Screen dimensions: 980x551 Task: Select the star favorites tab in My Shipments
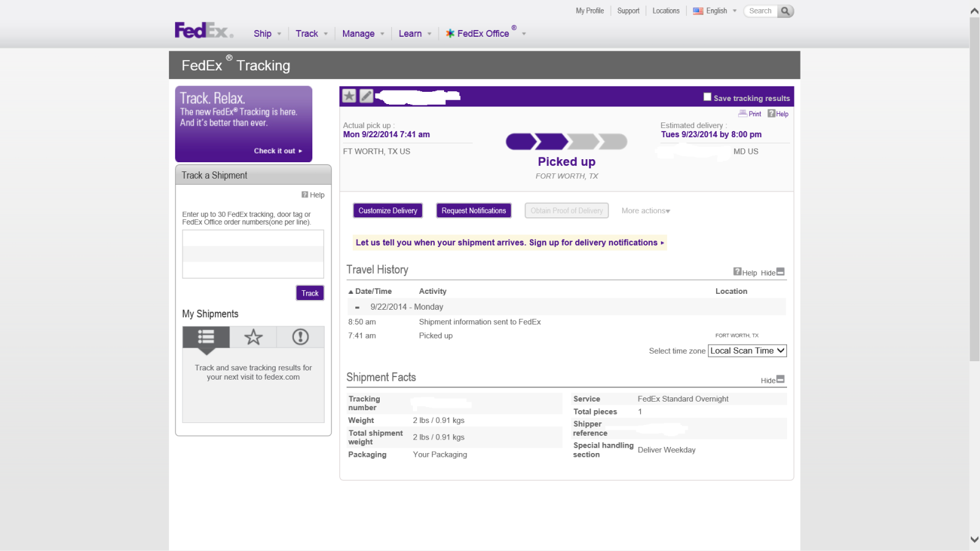(x=253, y=337)
